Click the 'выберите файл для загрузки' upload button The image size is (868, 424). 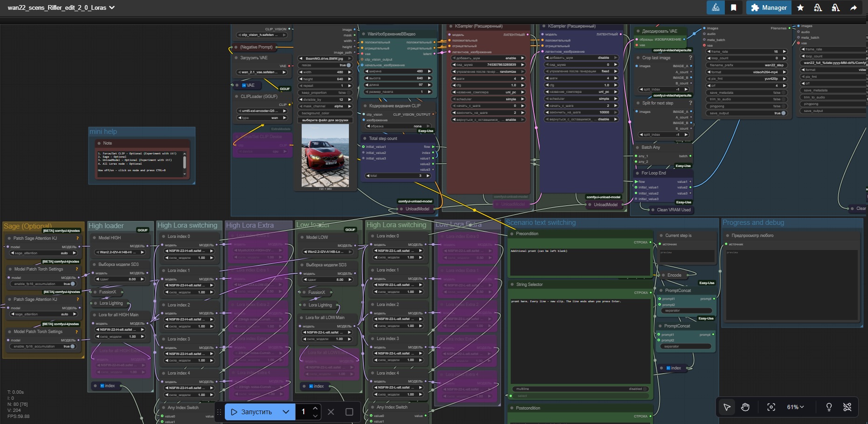pos(325,120)
